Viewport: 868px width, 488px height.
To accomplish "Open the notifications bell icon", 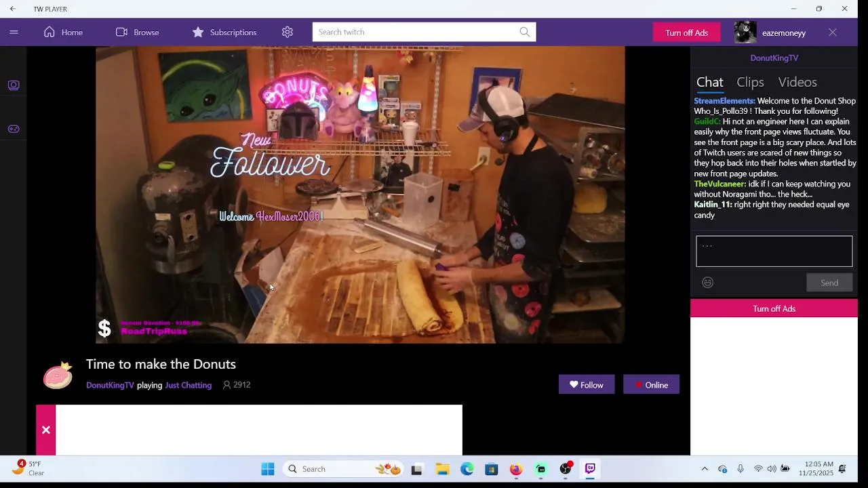I will point(842,469).
